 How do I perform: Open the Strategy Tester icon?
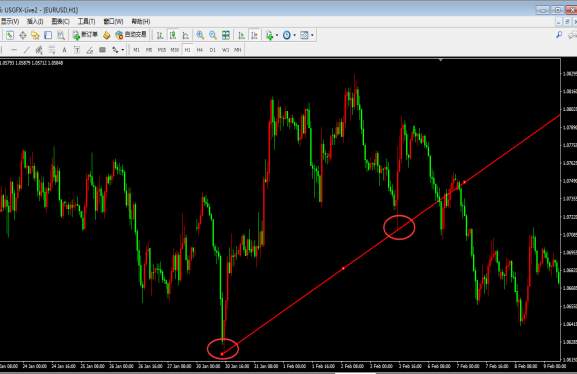61,35
